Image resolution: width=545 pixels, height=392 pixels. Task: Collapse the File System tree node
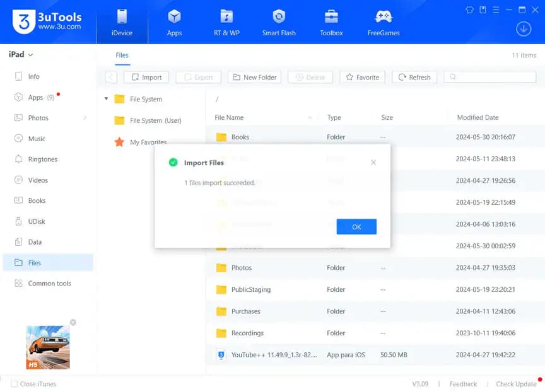click(105, 99)
